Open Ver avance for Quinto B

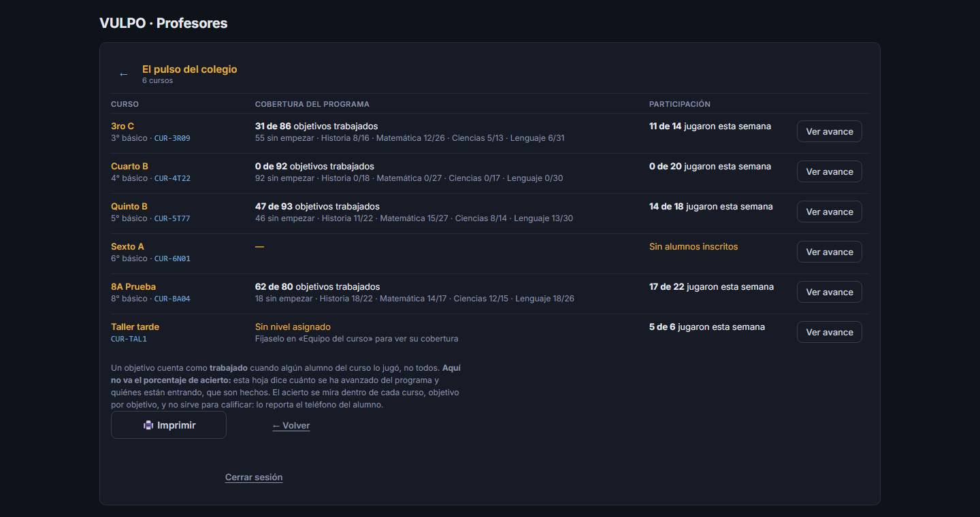[x=830, y=212]
